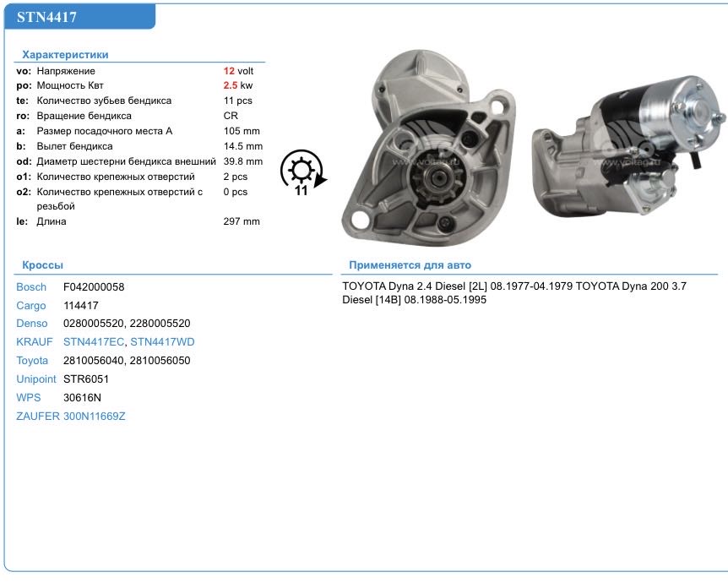
Task: Click the Cargo brand link
Action: click(x=31, y=306)
